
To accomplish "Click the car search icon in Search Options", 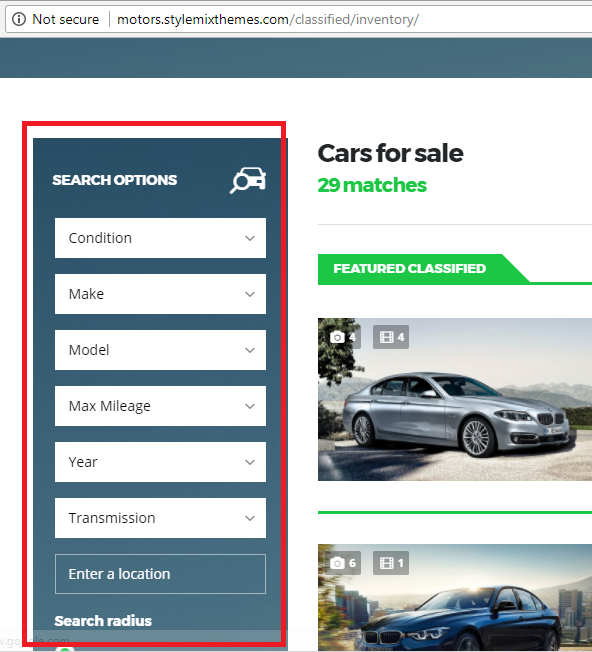I will click(249, 180).
